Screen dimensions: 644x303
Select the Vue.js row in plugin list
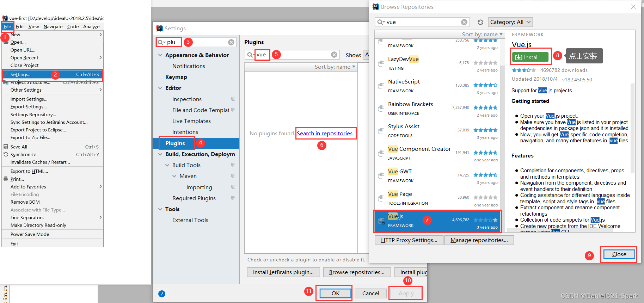point(437,221)
